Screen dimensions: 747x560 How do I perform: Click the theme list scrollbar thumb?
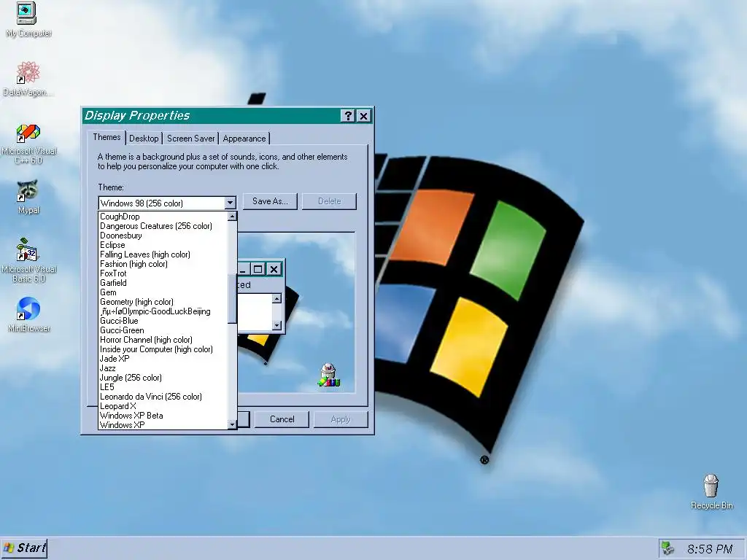pyautogui.click(x=232, y=298)
